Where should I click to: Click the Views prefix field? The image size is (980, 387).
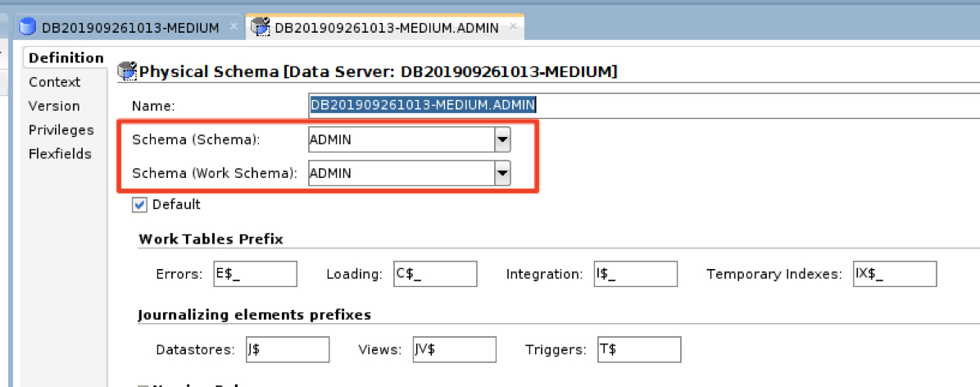pyautogui.click(x=455, y=349)
